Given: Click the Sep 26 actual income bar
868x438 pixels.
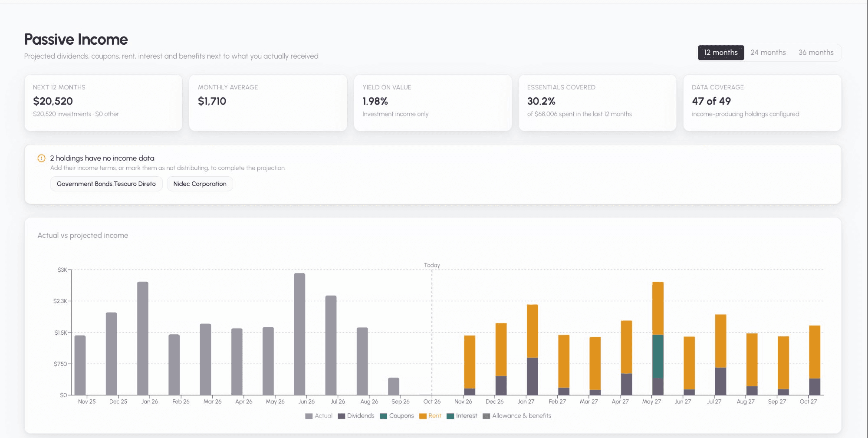Looking at the screenshot, I should point(394,386).
